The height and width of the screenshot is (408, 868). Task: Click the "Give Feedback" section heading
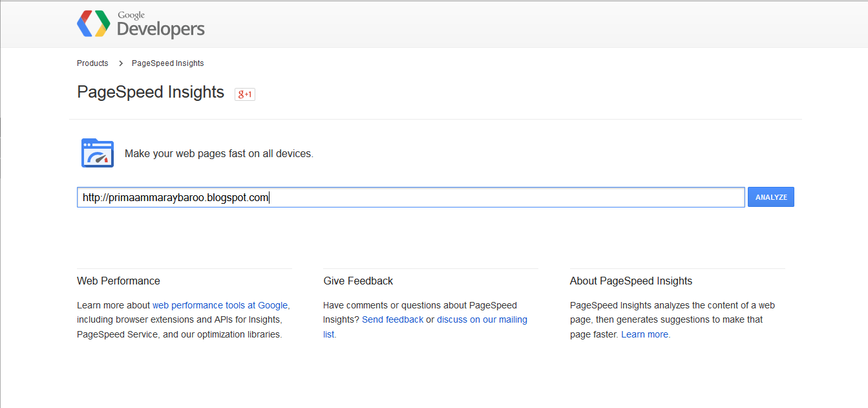pyautogui.click(x=358, y=281)
